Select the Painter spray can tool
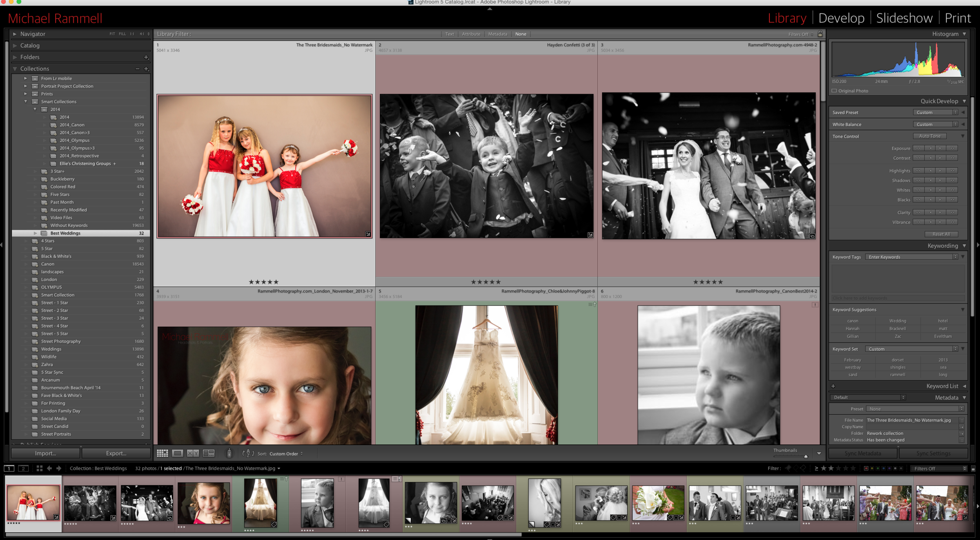Image resolution: width=980 pixels, height=540 pixels. click(x=229, y=453)
